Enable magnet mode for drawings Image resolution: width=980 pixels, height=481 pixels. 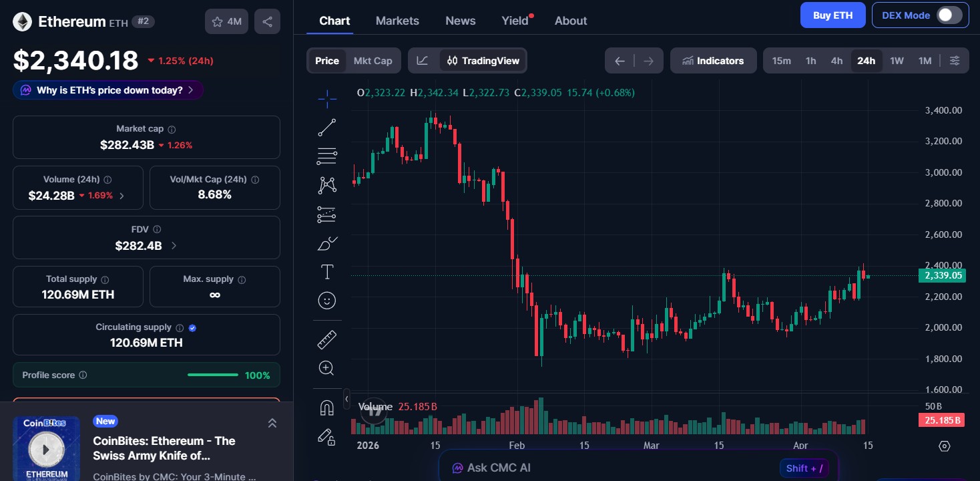[x=327, y=407]
